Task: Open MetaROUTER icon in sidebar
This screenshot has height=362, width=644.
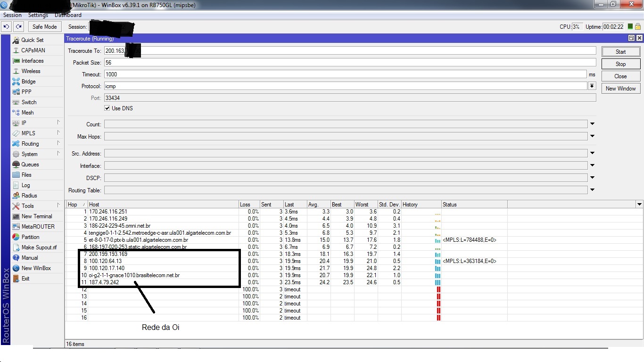Action: point(16,227)
